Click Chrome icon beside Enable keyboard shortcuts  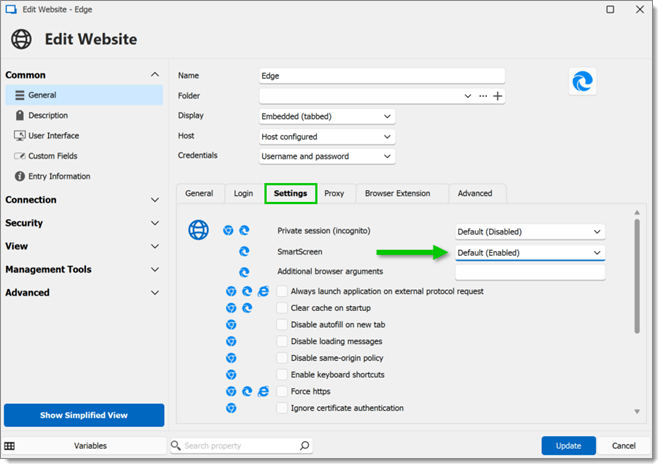[231, 375]
